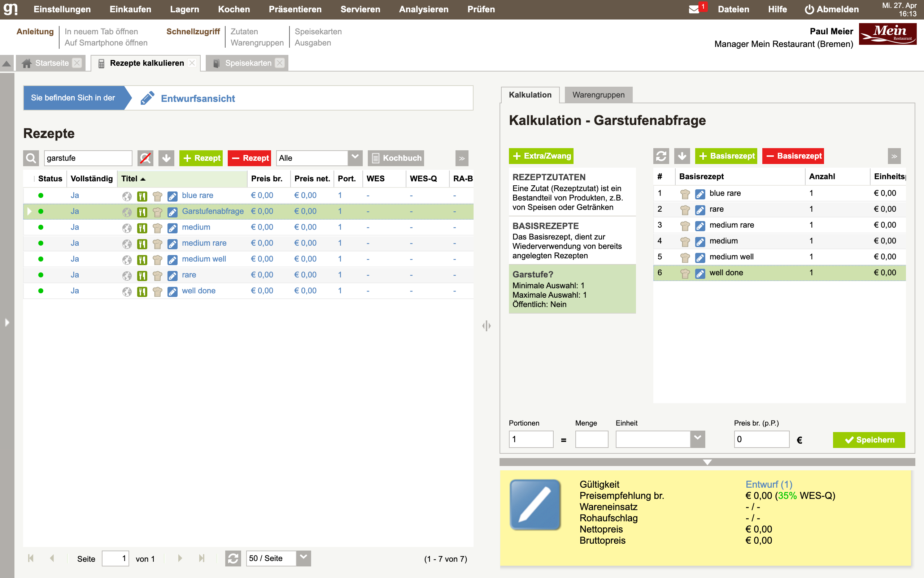Go to the previous recipes page
This screenshot has width=924, height=578.
(x=52, y=558)
